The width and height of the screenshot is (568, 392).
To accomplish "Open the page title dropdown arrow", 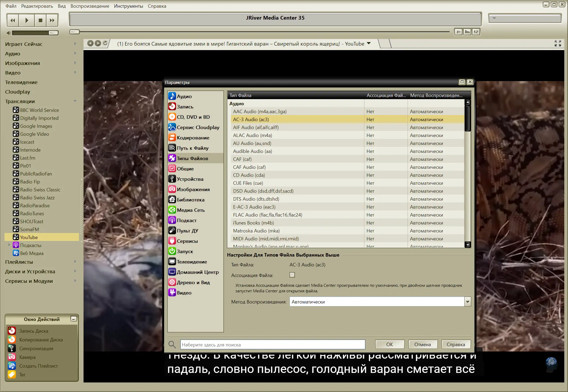I will [369, 43].
